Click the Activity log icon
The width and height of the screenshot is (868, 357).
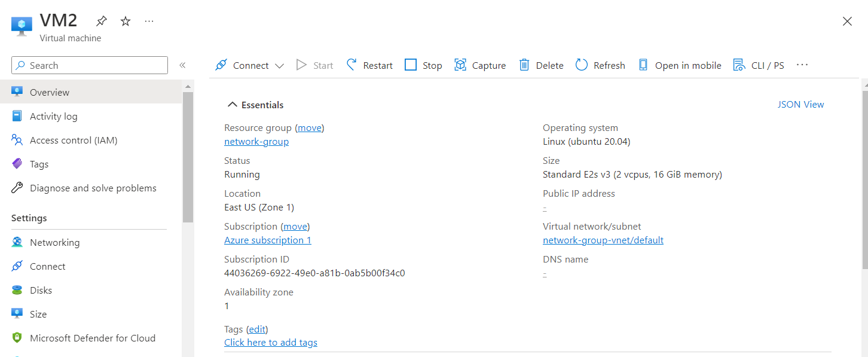[x=17, y=116]
